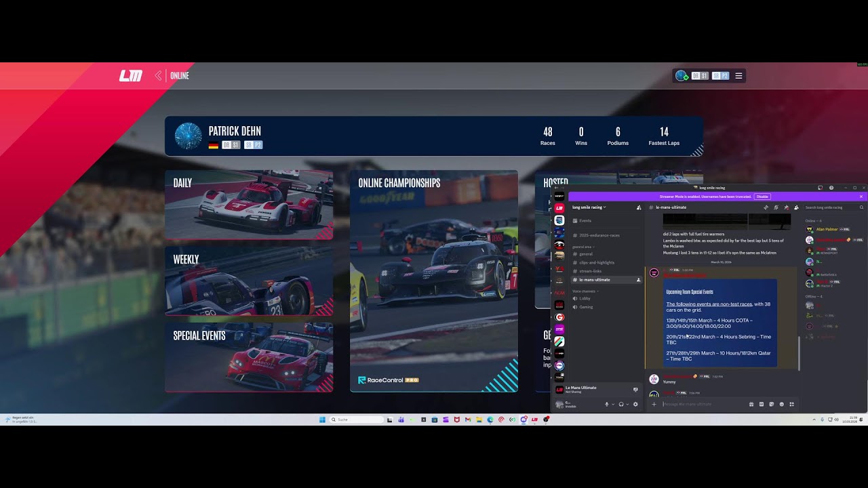Collapse the Voice channels category

pyautogui.click(x=586, y=291)
